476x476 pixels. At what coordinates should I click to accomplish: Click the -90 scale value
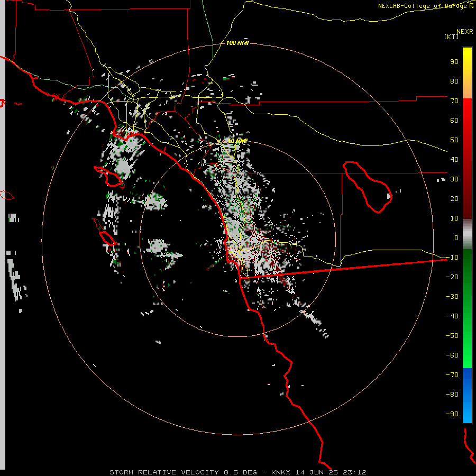pos(452,414)
